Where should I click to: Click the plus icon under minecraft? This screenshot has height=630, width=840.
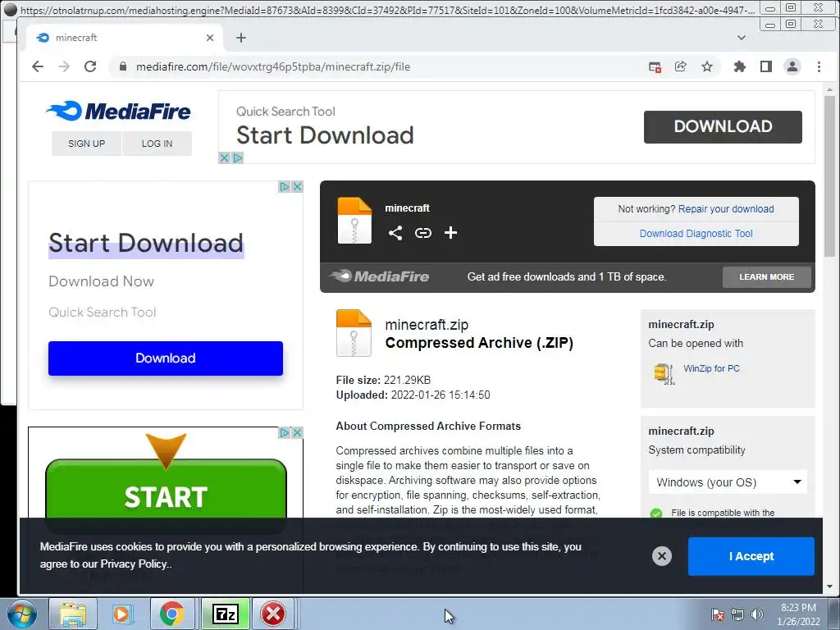click(450, 232)
